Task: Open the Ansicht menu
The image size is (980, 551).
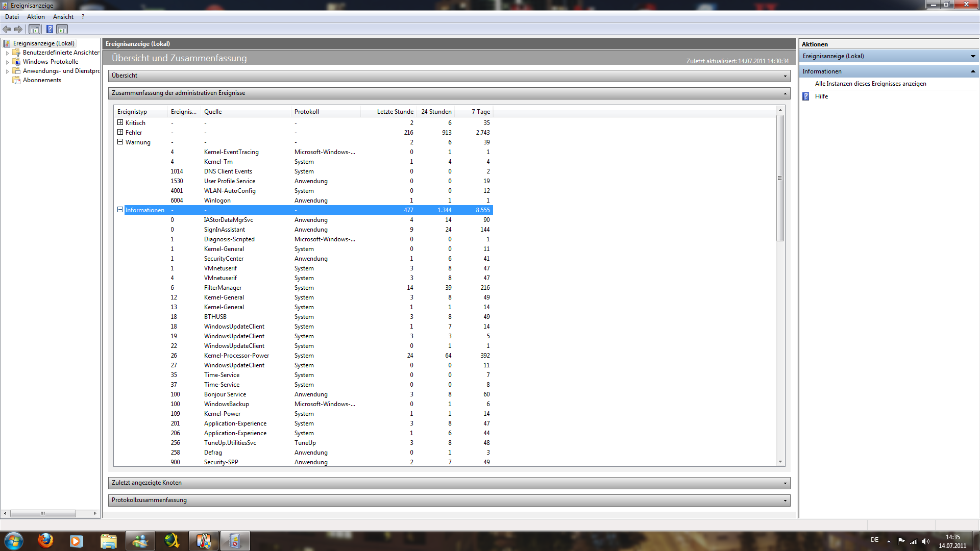Action: click(x=63, y=17)
